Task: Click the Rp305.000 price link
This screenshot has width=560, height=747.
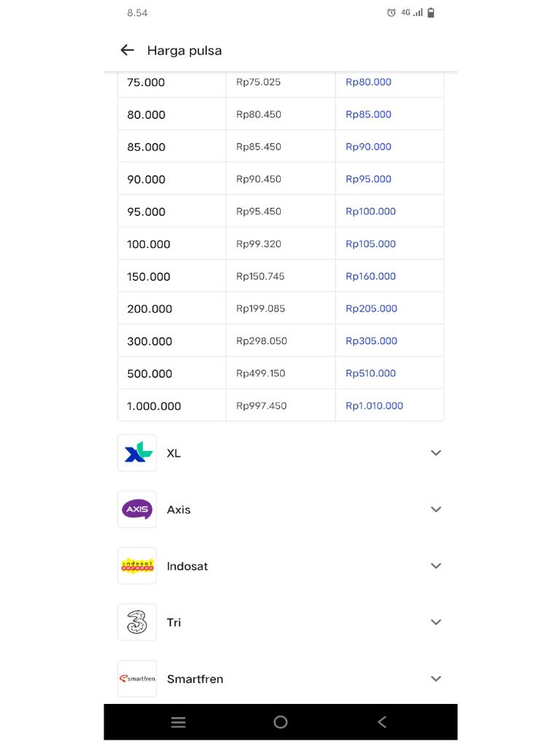Action: click(371, 341)
